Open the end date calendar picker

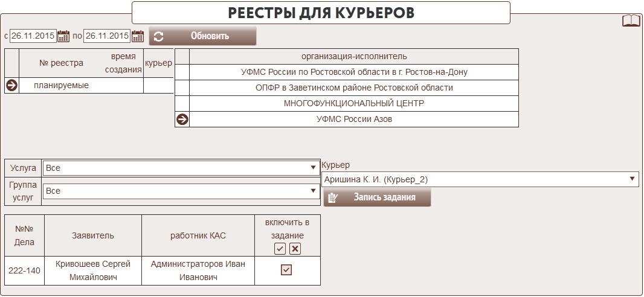pyautogui.click(x=138, y=36)
